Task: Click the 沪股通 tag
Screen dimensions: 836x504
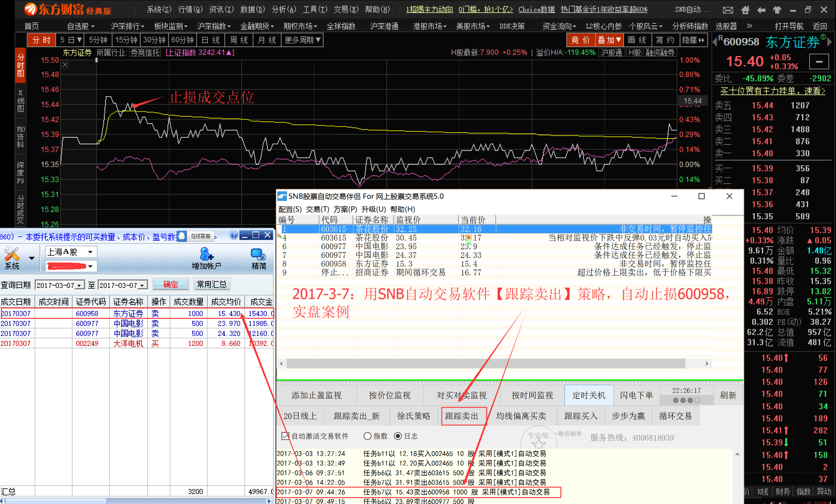Action: (612, 52)
